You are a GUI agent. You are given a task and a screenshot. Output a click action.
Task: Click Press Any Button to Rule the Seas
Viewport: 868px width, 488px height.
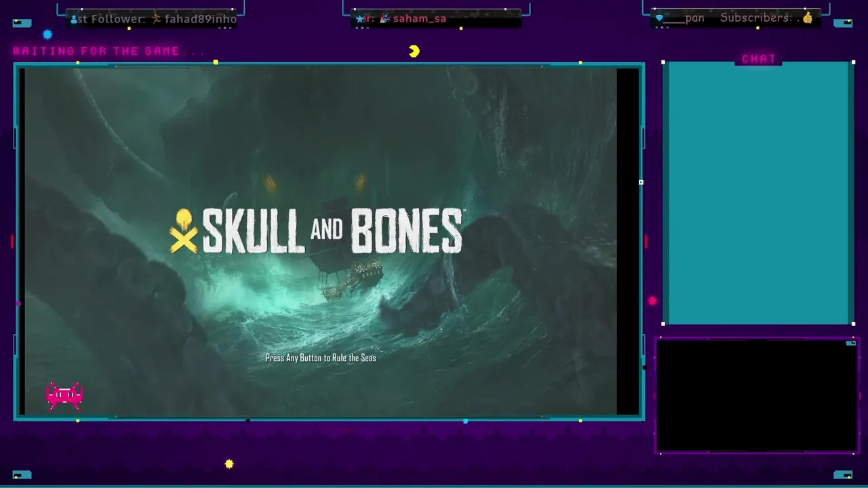pos(321,358)
